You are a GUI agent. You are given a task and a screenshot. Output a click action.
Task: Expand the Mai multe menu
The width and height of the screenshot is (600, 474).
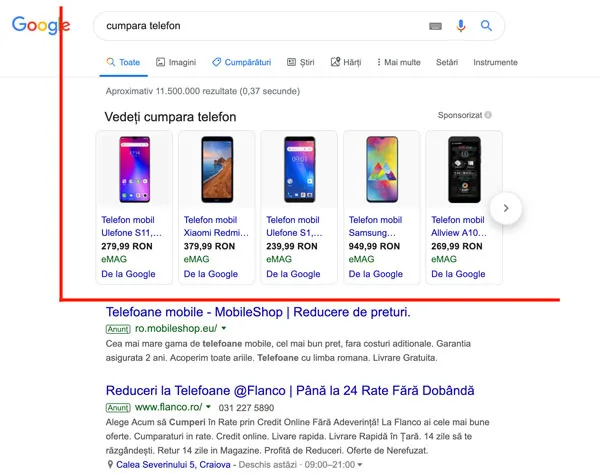coord(398,62)
